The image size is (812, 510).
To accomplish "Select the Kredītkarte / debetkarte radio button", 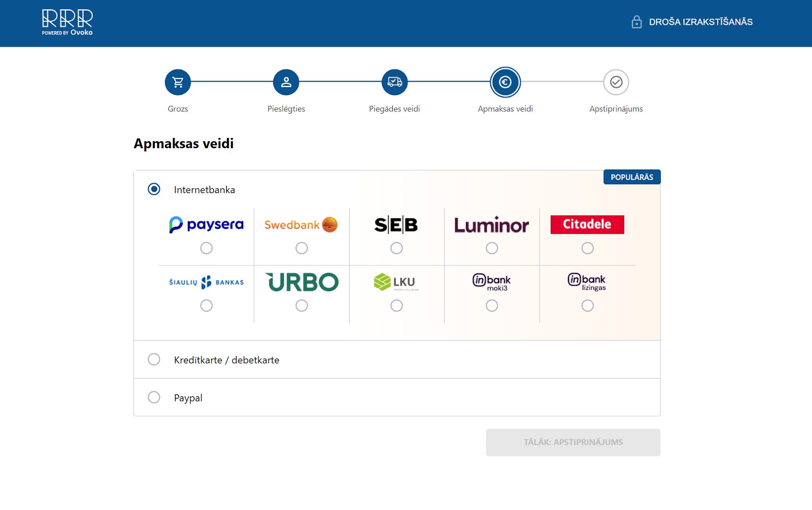I will tap(154, 359).
